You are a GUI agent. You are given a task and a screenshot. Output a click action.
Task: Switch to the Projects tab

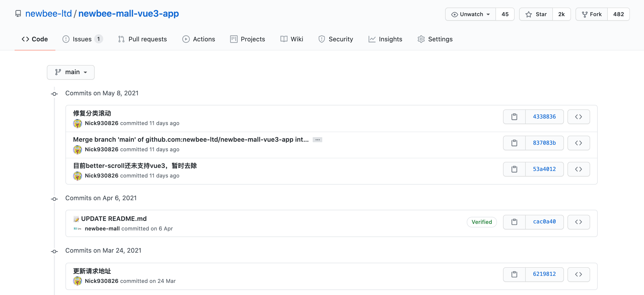coord(247,39)
